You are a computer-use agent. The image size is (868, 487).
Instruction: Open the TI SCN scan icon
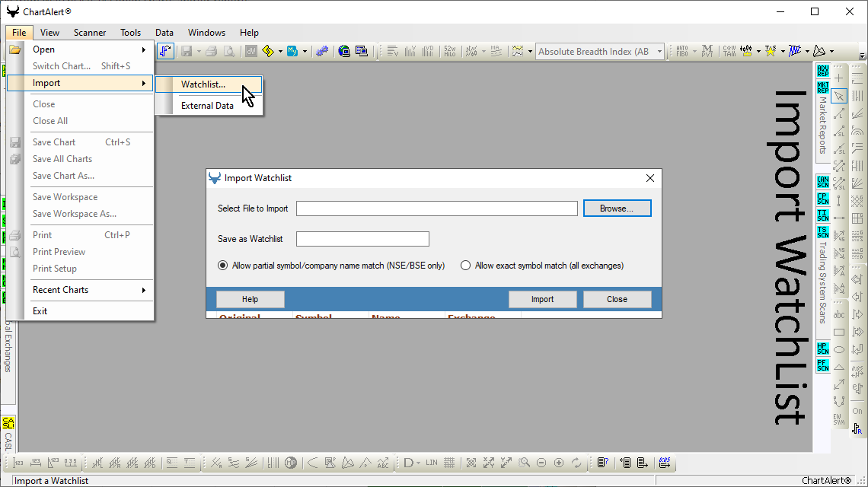[x=822, y=215]
